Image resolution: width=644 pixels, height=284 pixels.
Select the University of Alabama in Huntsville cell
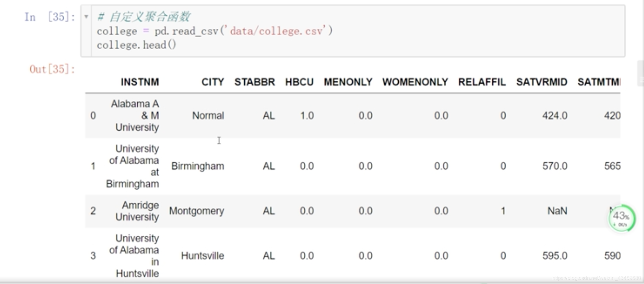134,256
